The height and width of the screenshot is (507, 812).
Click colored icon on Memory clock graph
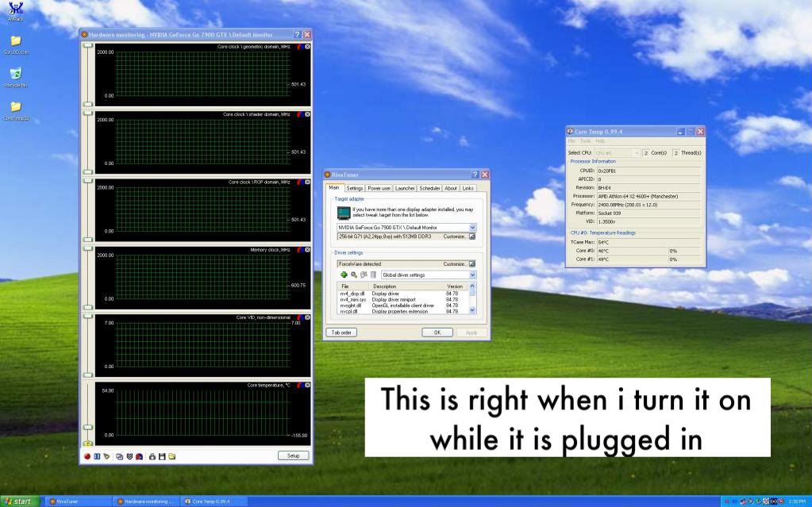point(300,250)
